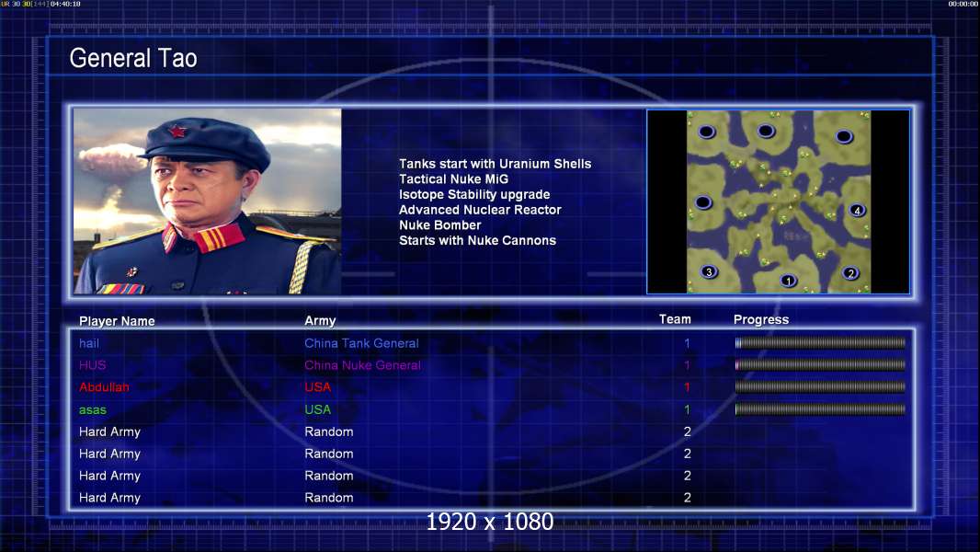This screenshot has height=552, width=980.
Task: Click 'Tactical Nuke MiG' ability line
Action: (454, 178)
